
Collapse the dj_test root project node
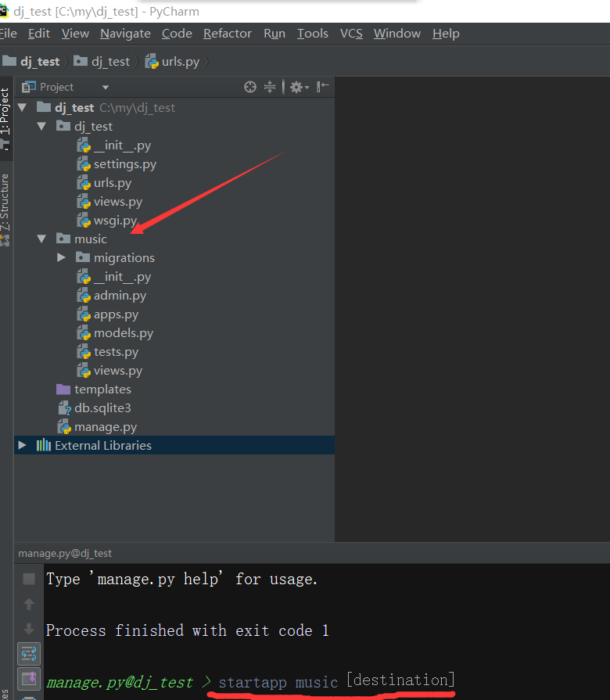click(23, 107)
